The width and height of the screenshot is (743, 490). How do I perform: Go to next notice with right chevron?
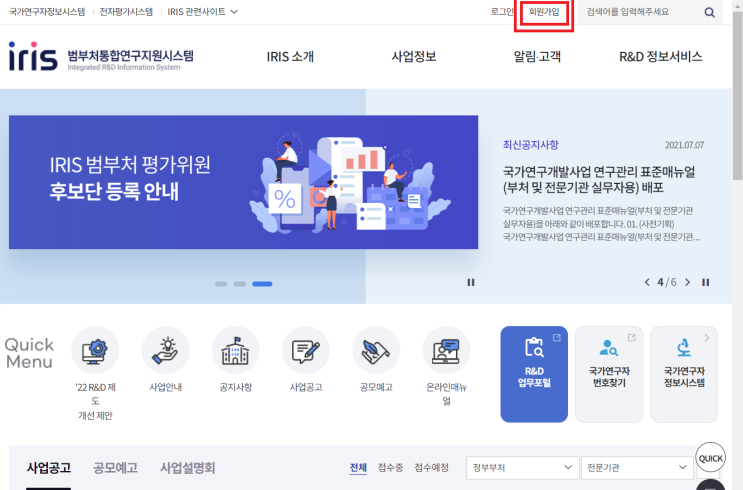(x=688, y=282)
